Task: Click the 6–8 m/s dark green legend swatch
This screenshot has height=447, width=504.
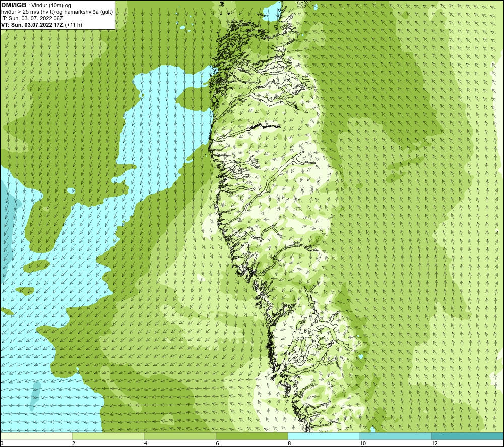Action: [x=252, y=436]
